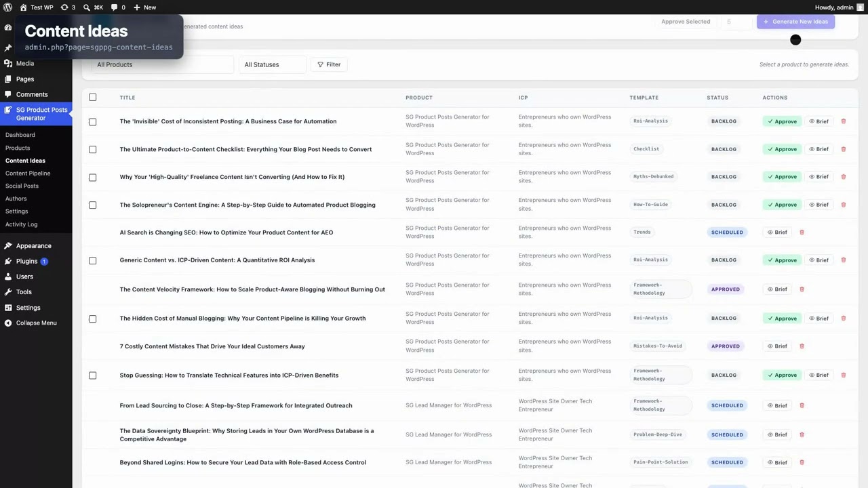Delete the AI Search is Changing SEO idea
Viewport: 868px width, 488px height.
click(802, 232)
